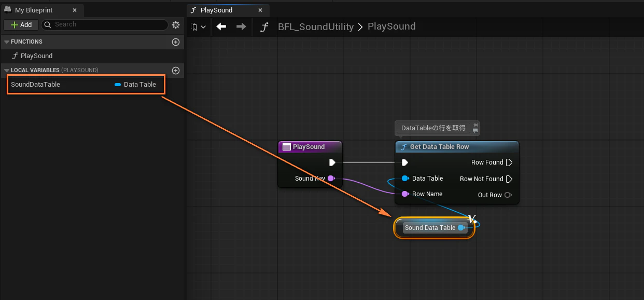The width and height of the screenshot is (644, 300).
Task: Click PlaySound in the breadcrumb
Action: (x=391, y=26)
